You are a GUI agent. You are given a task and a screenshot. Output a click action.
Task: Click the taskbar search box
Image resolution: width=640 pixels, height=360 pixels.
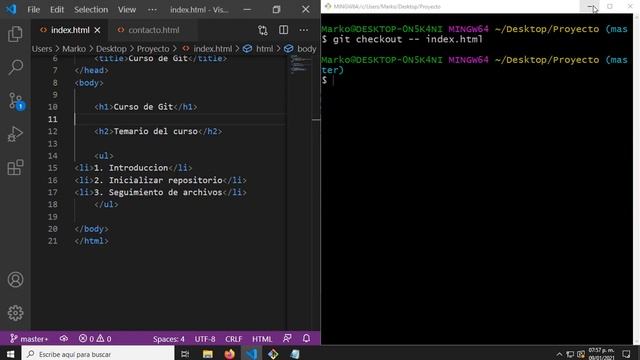[98, 353]
